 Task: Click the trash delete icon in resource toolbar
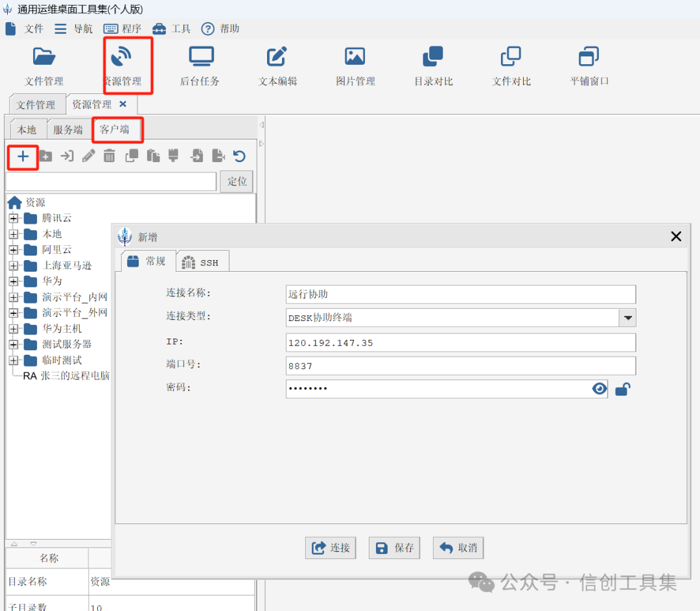[x=110, y=156]
